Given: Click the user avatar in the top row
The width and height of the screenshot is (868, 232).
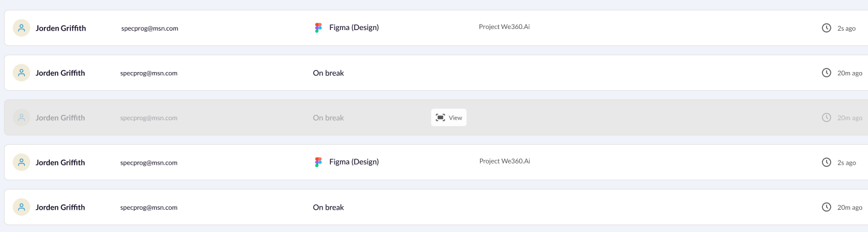Looking at the screenshot, I should (22, 28).
